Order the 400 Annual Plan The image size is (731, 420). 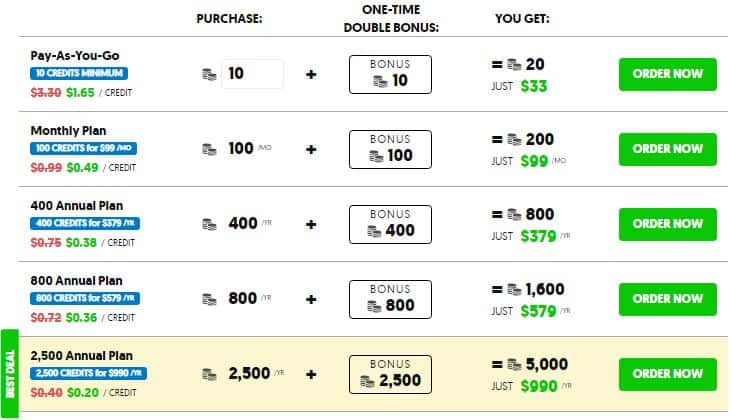point(668,223)
